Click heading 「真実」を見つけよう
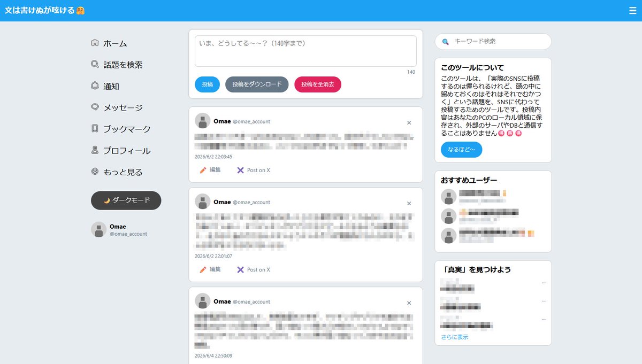Screen dimensions: 642x364 476,270
